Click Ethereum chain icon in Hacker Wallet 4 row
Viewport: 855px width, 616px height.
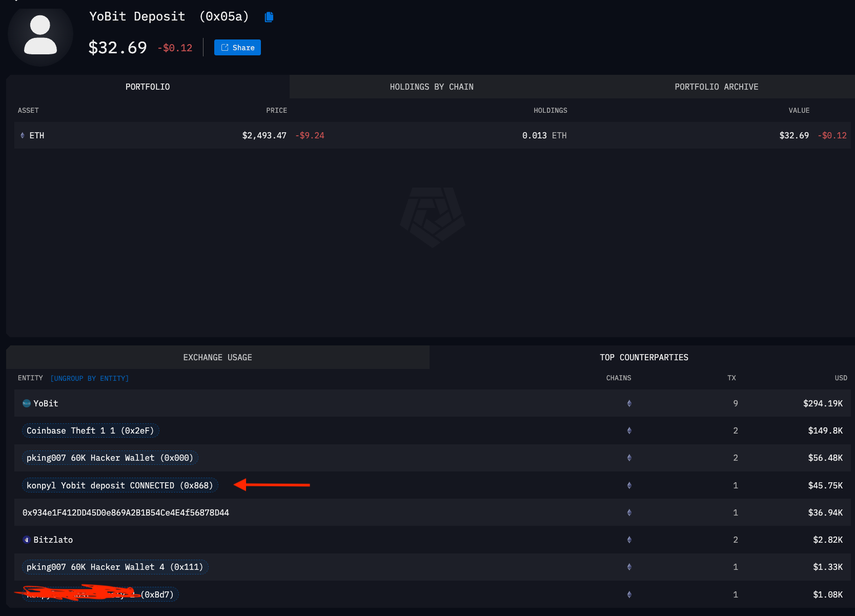coord(629,567)
